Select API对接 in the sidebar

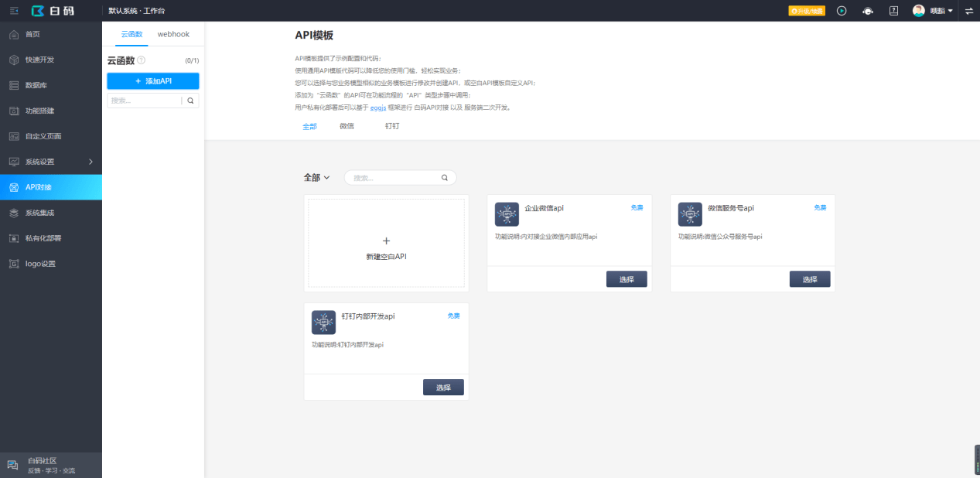(51, 187)
